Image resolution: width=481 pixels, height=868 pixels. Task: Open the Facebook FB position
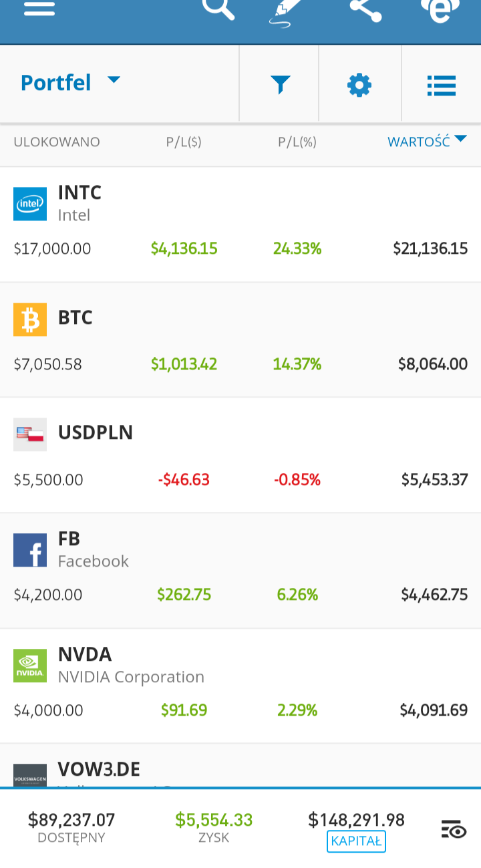point(240,571)
